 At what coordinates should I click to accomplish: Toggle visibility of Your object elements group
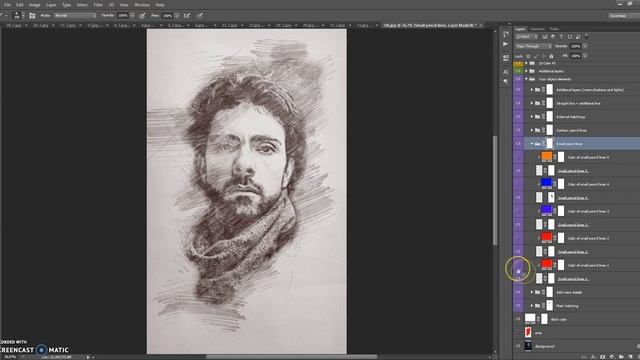[x=518, y=79]
